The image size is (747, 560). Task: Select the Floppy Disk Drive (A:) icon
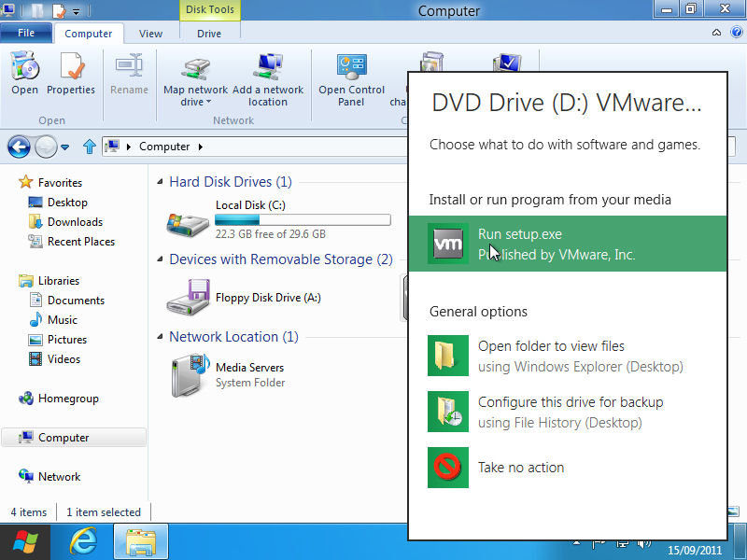click(x=188, y=299)
